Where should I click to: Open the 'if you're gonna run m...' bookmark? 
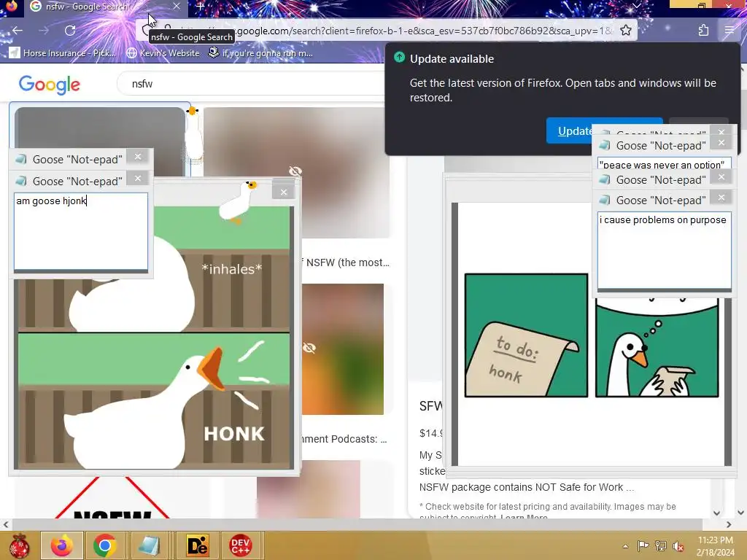click(x=260, y=52)
